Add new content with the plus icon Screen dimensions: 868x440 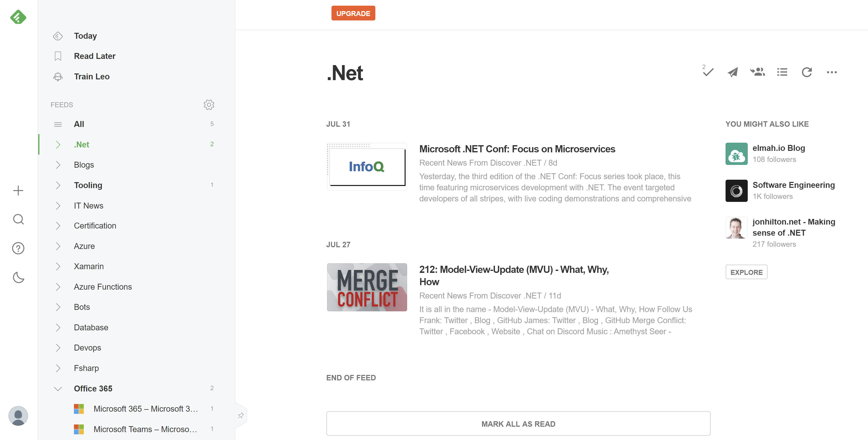click(18, 190)
